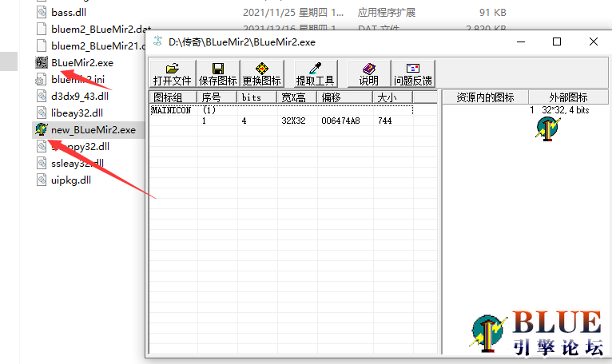
Task: Send feedback via the 问题反馈 button
Action: pos(413,73)
